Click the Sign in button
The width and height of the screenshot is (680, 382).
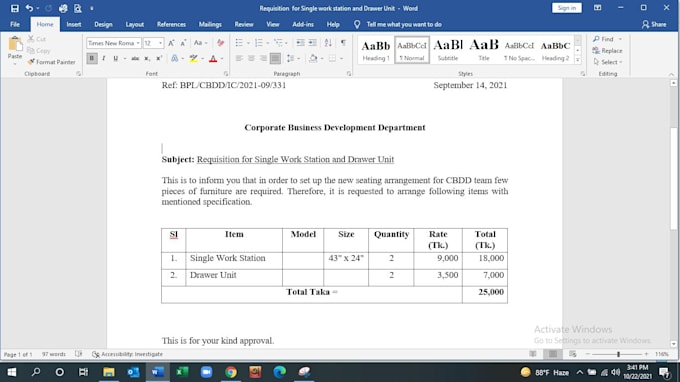point(566,8)
